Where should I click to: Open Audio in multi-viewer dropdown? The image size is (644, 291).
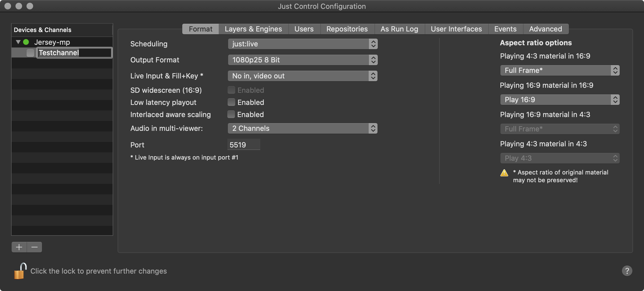[x=303, y=128]
